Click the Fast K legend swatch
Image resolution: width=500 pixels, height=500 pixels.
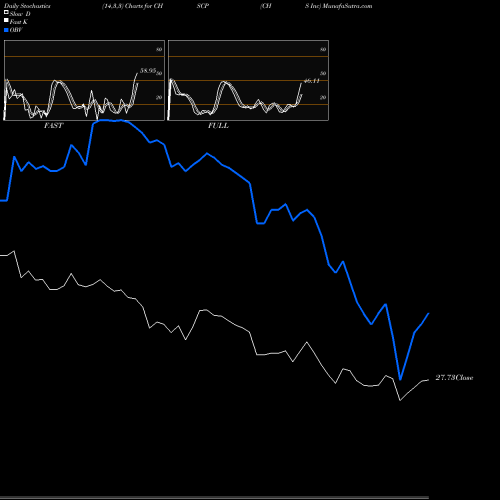click(6, 20)
